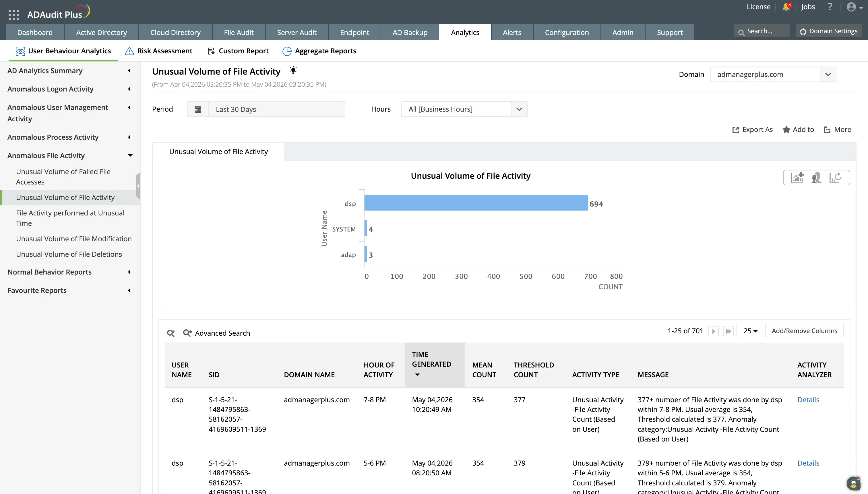Focus the top Search field
The width and height of the screenshot is (868, 494).
coord(762,31)
